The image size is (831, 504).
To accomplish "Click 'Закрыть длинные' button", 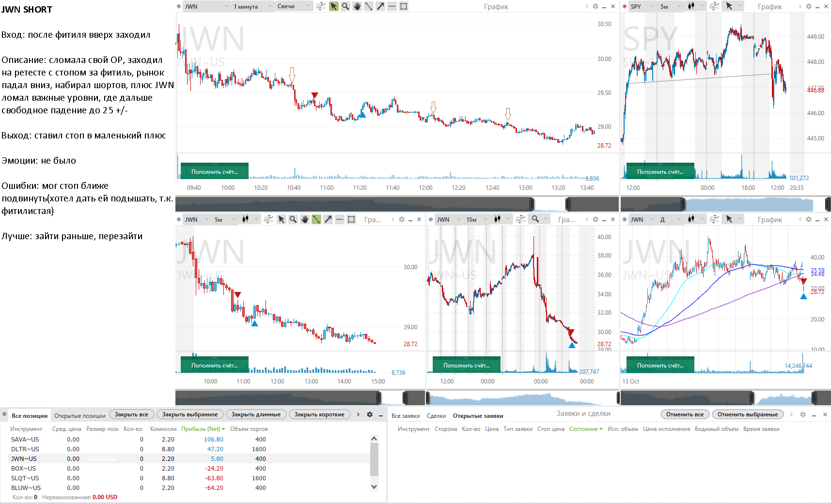I will click(256, 414).
